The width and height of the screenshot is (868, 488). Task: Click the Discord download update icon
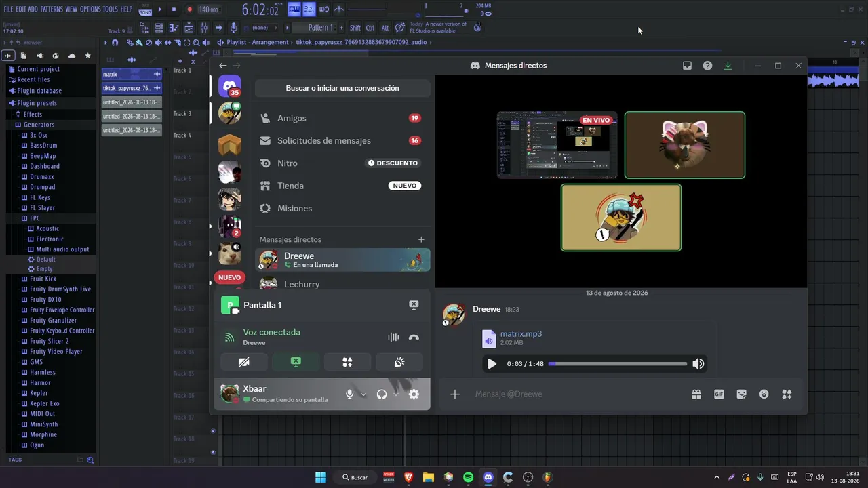pos(728,66)
